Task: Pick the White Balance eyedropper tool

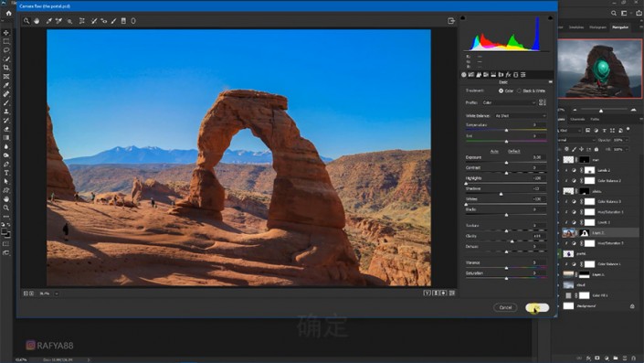Action: [x=49, y=21]
